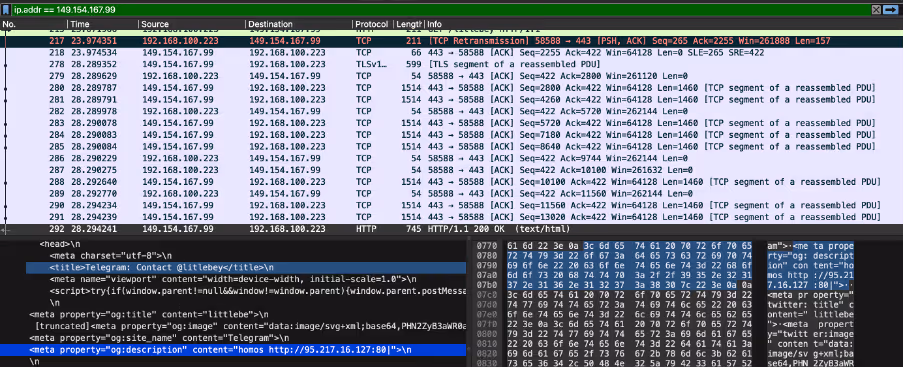
Task: Select TLSv1 packet number 278
Action: point(452,64)
